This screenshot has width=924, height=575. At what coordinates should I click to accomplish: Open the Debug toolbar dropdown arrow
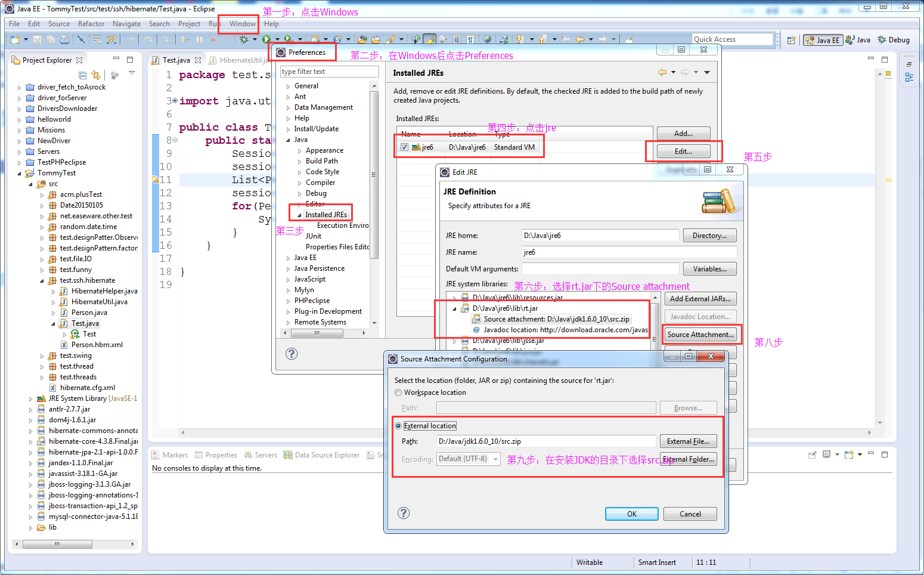[x=255, y=39]
